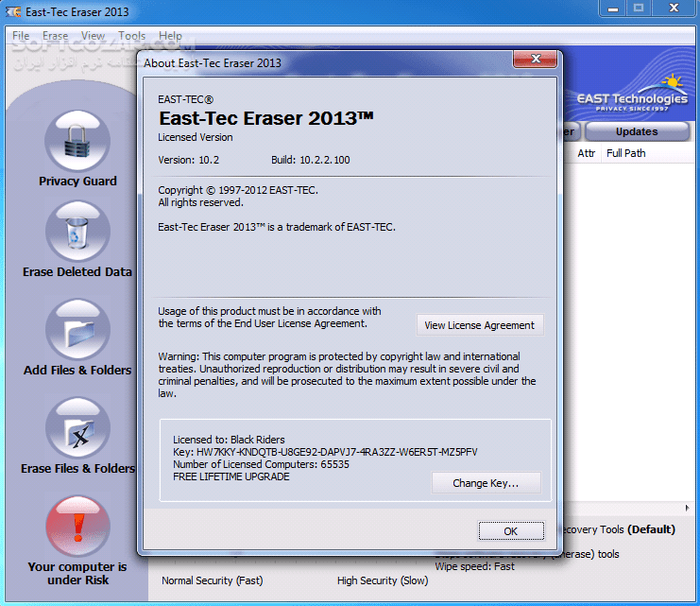The width and height of the screenshot is (700, 606).
Task: Open the Erase menu
Action: click(56, 35)
